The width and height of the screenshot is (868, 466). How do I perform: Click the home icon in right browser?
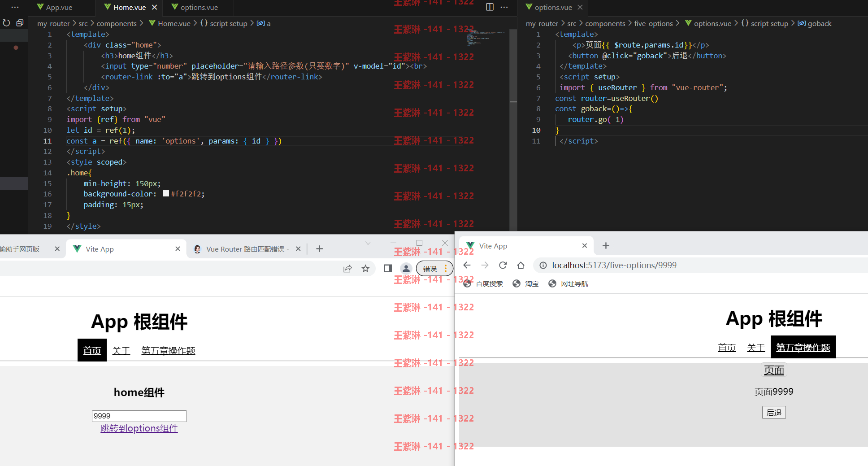tap(521, 265)
